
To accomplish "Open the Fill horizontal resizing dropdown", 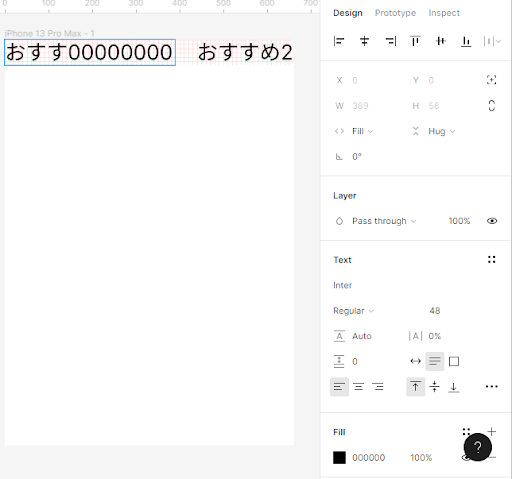I will click(x=363, y=131).
